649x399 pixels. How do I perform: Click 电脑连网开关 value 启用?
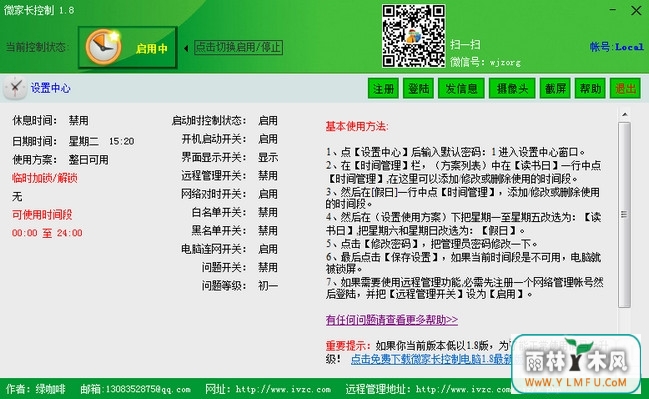click(268, 249)
